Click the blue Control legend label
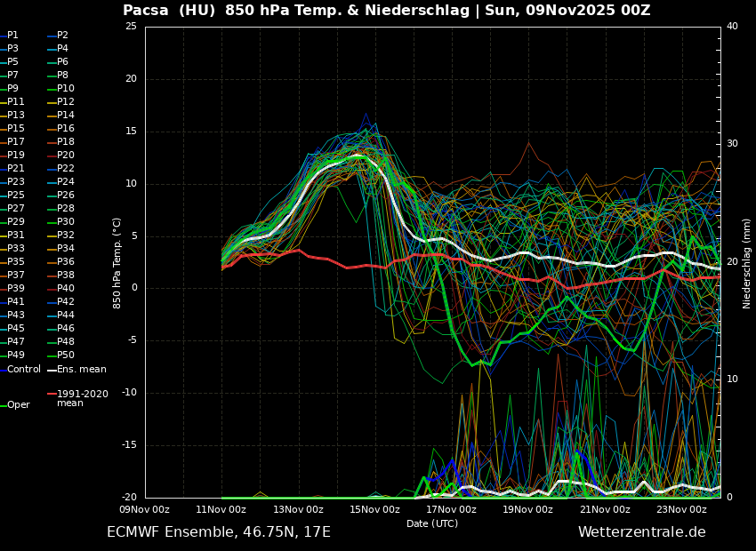 click(24, 369)
